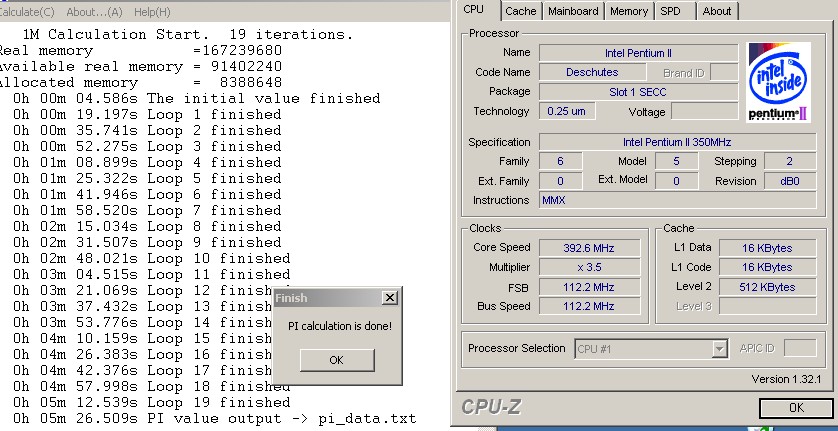Click the 'PI value output -> pi_data.txt' line
Image resolution: width=838 pixels, height=431 pixels.
(214, 418)
